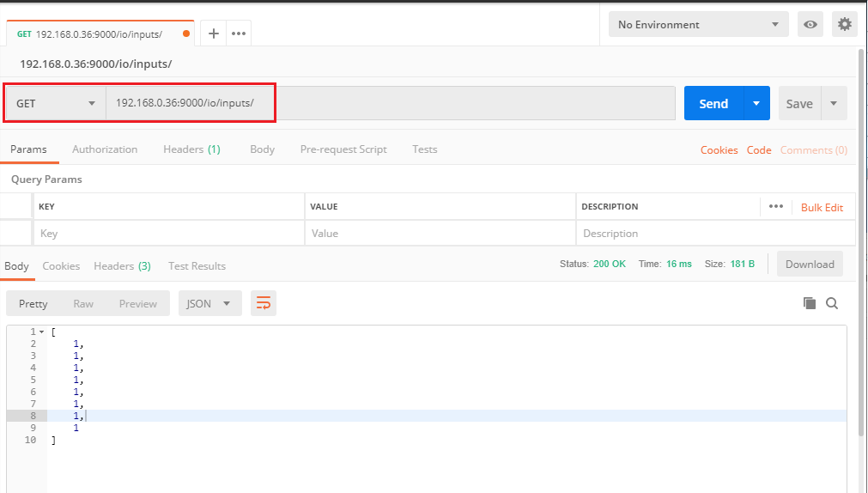This screenshot has width=868, height=493.
Task: Open the Test Results tab
Action: click(197, 266)
